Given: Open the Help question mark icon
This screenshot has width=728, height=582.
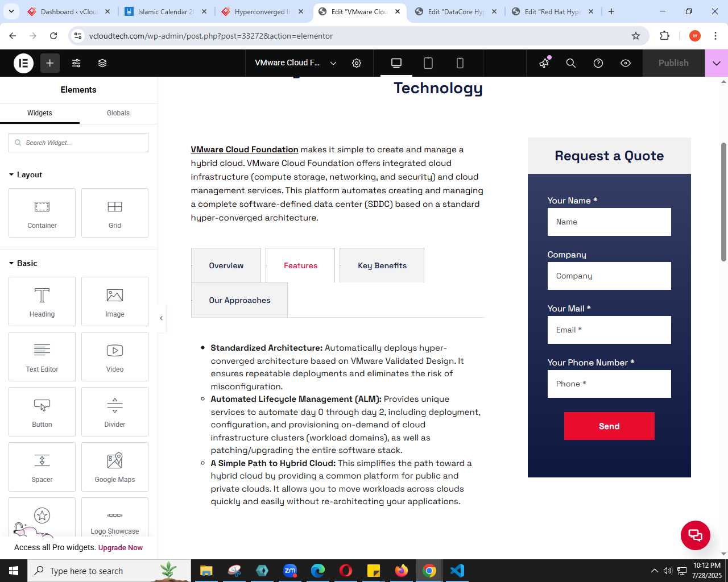Looking at the screenshot, I should 598,63.
